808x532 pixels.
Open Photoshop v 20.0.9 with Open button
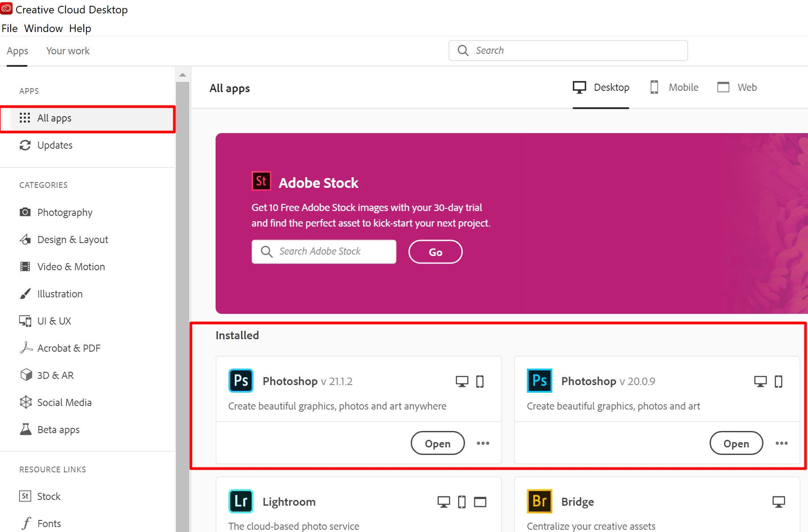click(736, 443)
